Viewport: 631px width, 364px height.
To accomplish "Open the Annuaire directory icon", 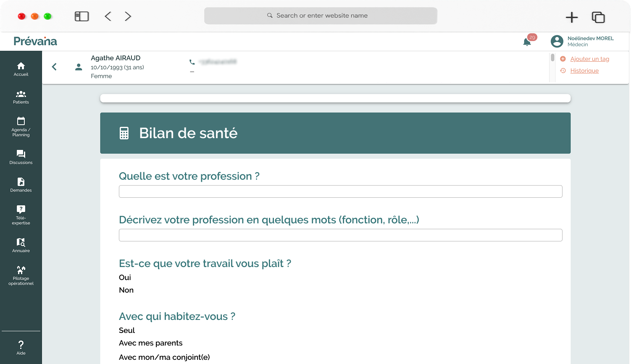I will [x=21, y=242].
